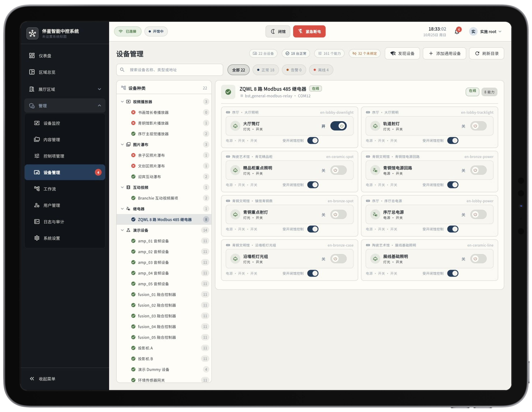Click the link icon beside 序厅 大厅照明 en-lobby-downlight
Screen dimensions: 532x412
pyautogui.click(x=228, y=112)
